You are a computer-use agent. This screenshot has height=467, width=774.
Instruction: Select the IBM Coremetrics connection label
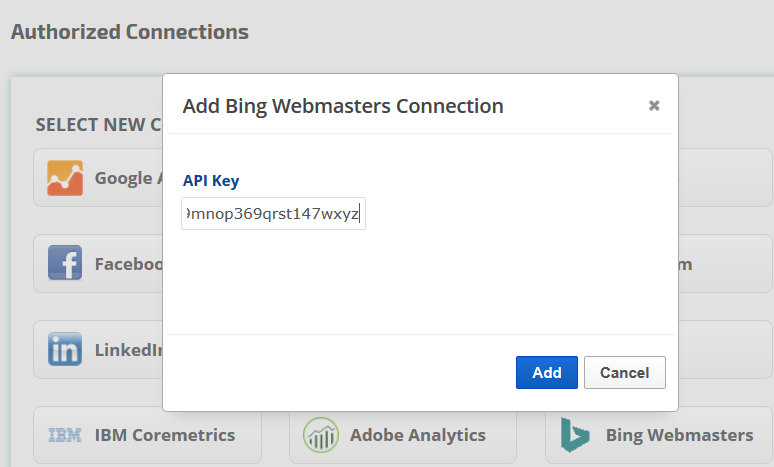(x=165, y=436)
